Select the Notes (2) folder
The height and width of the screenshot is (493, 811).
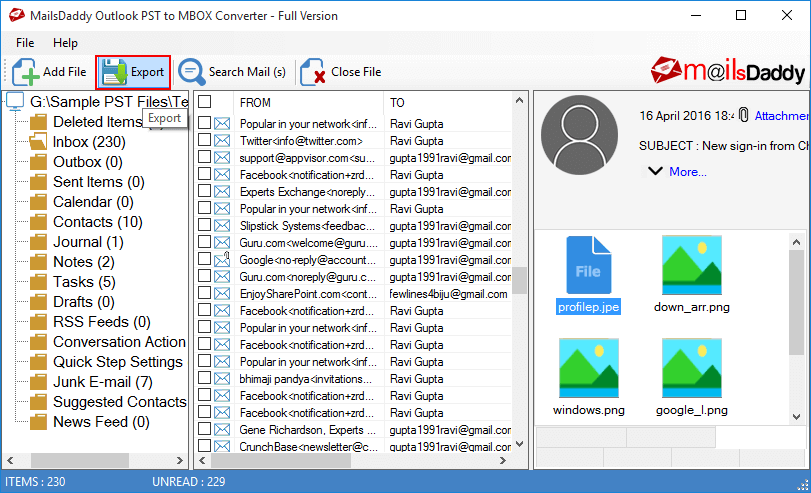coord(83,262)
